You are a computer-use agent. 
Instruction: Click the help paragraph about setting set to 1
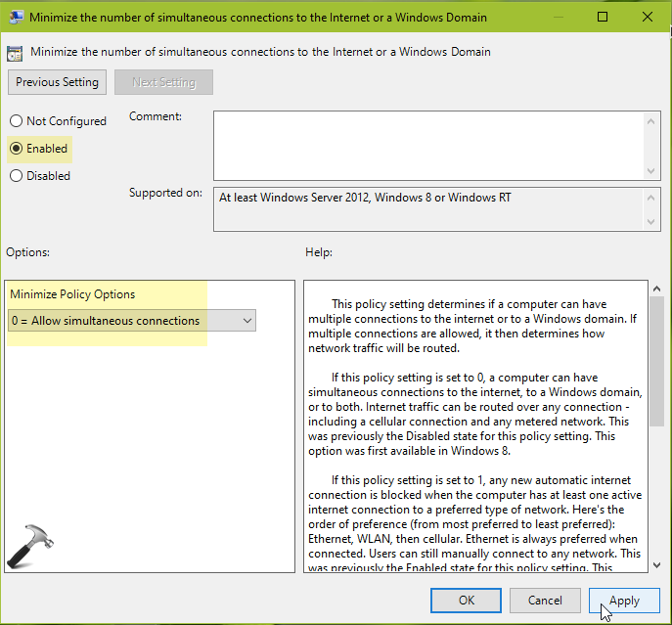pos(474,523)
